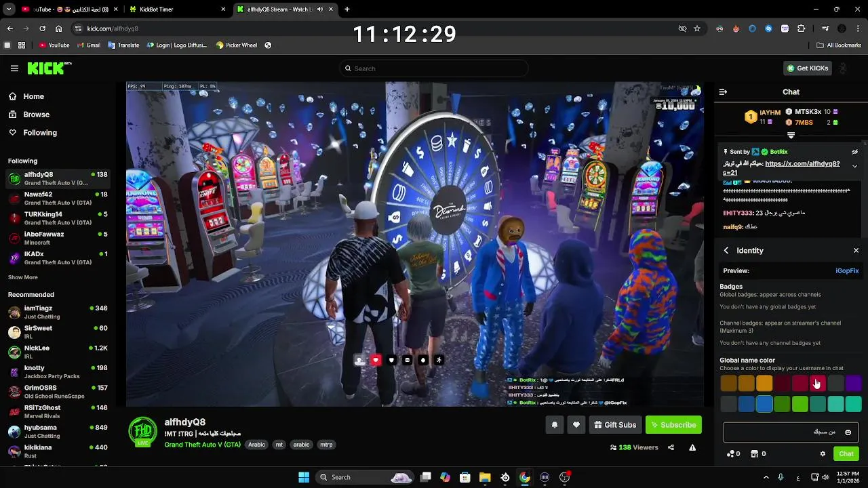This screenshot has width=868, height=488.
Task: Toggle stream notifications bell
Action: pos(554,425)
